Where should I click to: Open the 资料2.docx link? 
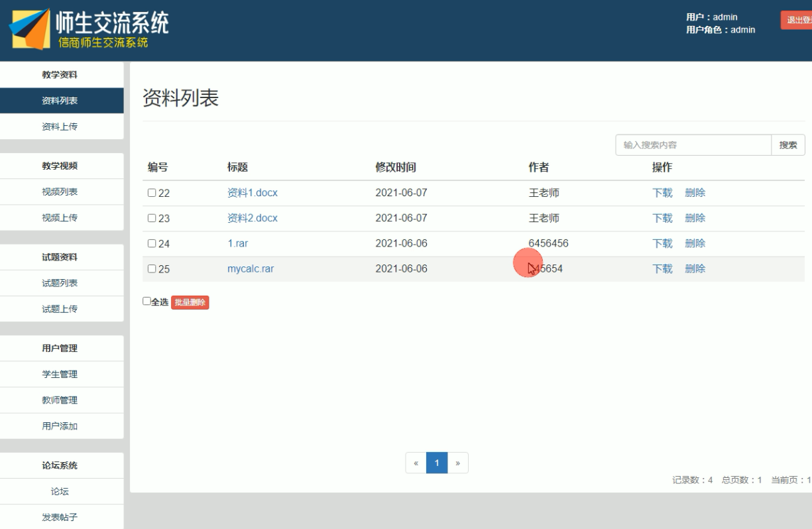(253, 218)
